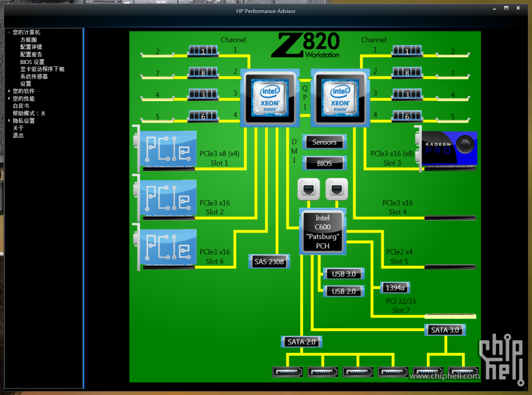Click the 'PCIe3 x16 (x8) Slot 3' label

pyautogui.click(x=392, y=158)
